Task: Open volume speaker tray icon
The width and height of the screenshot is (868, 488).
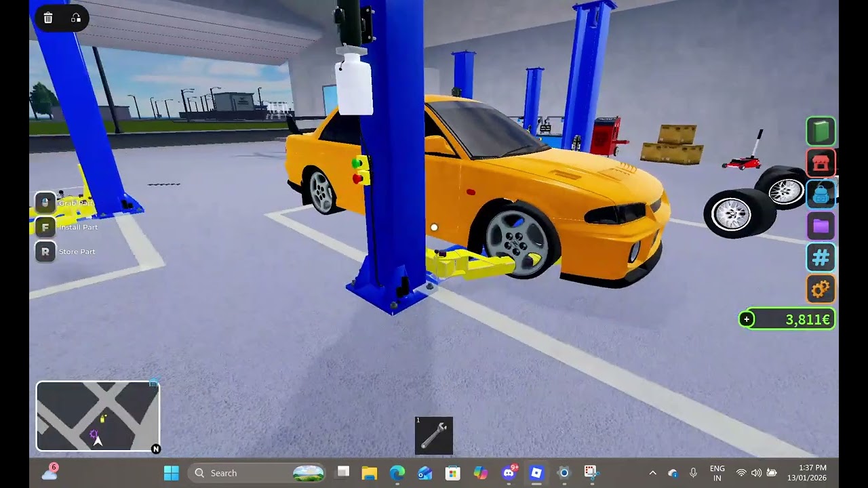Action: click(756, 473)
